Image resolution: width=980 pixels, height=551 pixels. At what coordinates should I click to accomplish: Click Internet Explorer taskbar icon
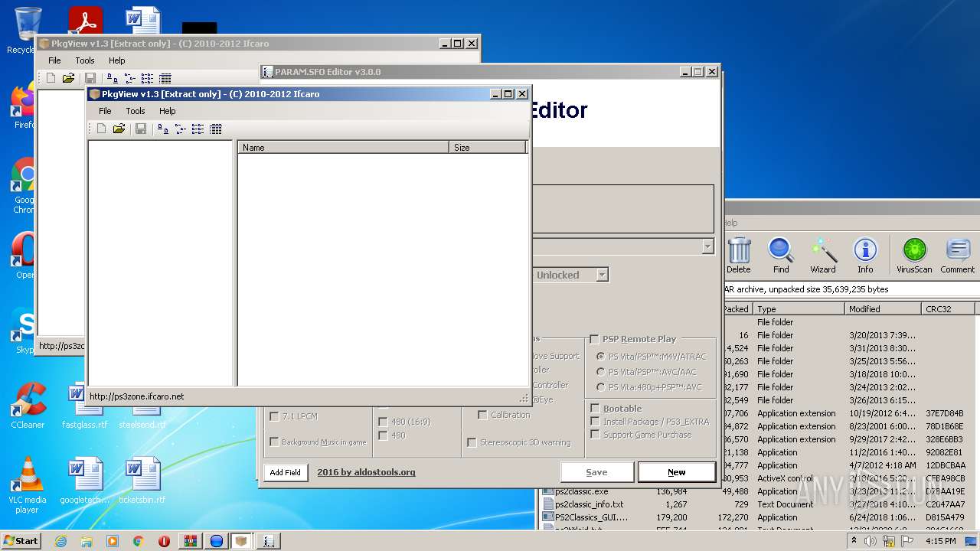pos(60,541)
